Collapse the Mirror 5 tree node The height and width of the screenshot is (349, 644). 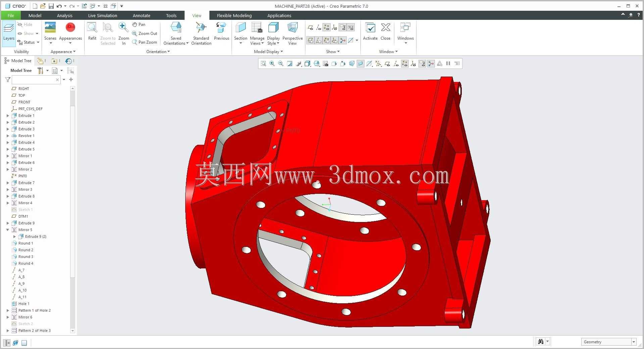pos(8,230)
